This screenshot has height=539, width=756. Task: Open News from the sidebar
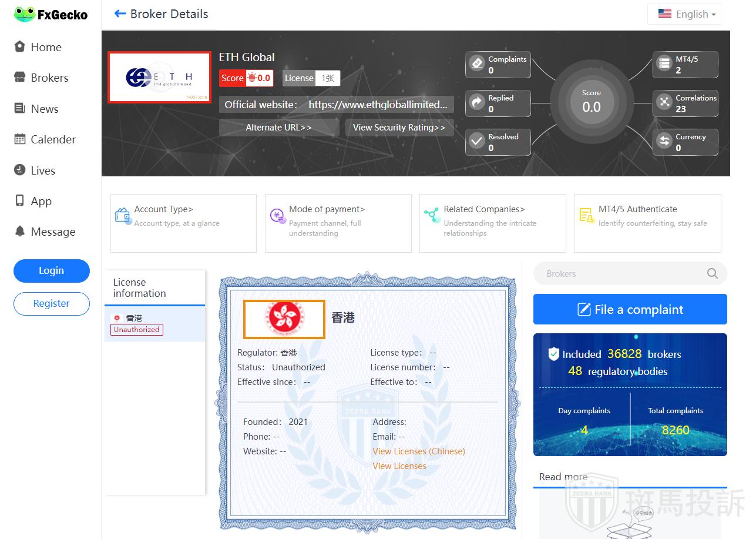pos(45,109)
